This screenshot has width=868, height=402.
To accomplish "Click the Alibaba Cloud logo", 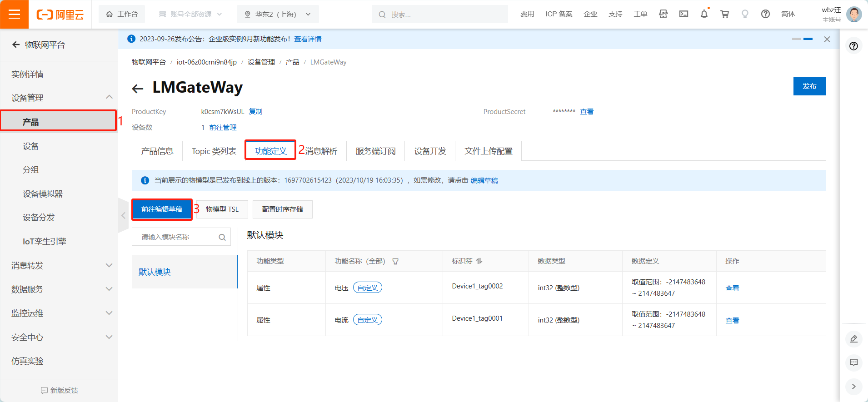I will (x=60, y=15).
